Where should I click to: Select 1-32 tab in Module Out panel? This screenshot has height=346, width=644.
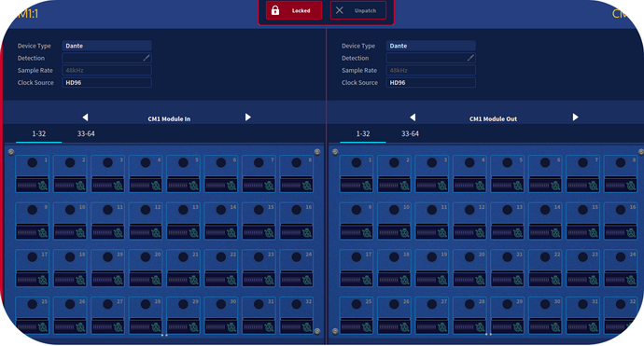[x=363, y=133]
